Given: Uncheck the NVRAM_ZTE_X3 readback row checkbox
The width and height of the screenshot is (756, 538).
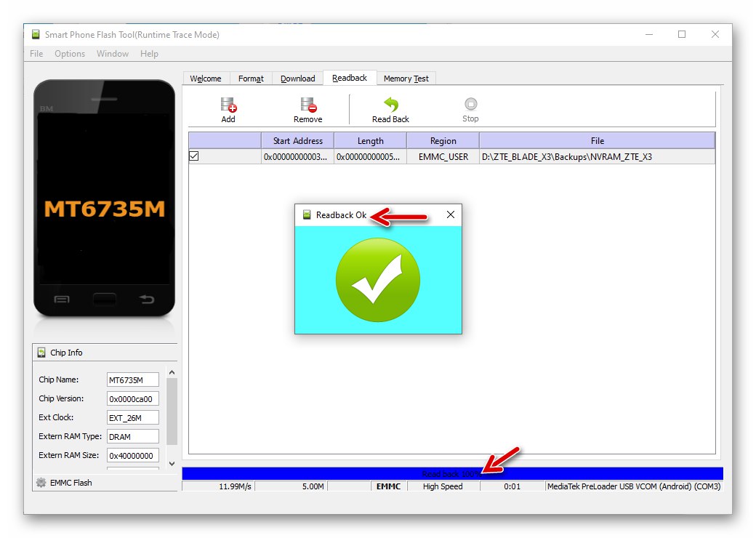Looking at the screenshot, I should pyautogui.click(x=194, y=156).
